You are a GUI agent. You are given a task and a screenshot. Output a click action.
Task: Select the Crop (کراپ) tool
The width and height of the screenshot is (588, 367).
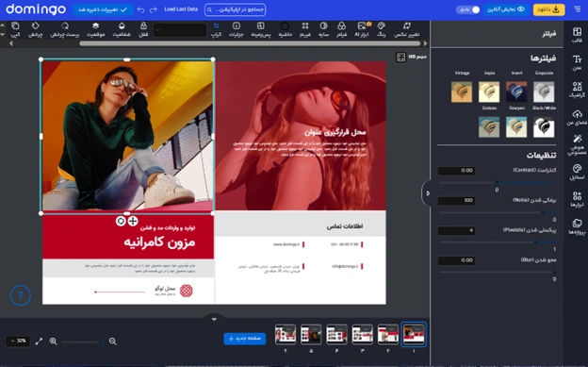coord(217,25)
